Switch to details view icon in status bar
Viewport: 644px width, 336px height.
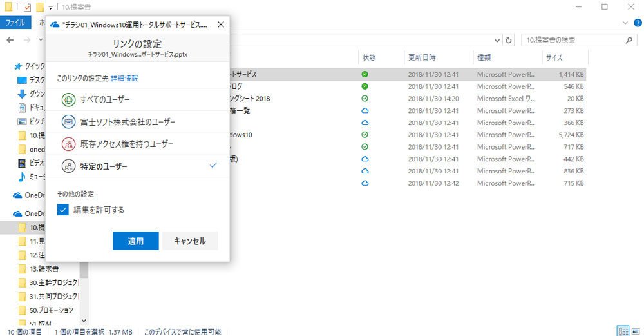click(623, 331)
